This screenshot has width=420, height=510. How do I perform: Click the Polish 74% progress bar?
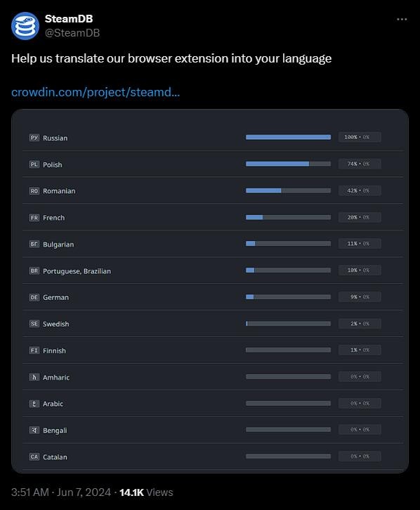pyautogui.click(x=289, y=164)
